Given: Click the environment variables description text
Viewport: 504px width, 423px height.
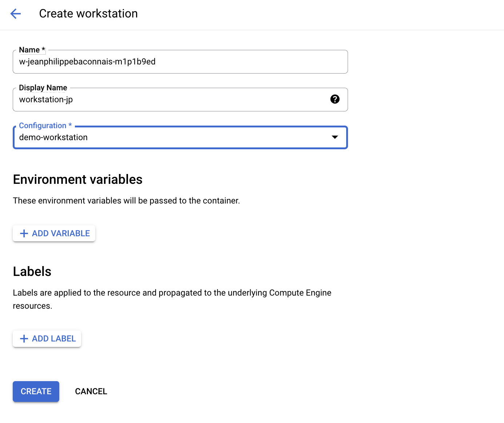Looking at the screenshot, I should pyautogui.click(x=126, y=201).
